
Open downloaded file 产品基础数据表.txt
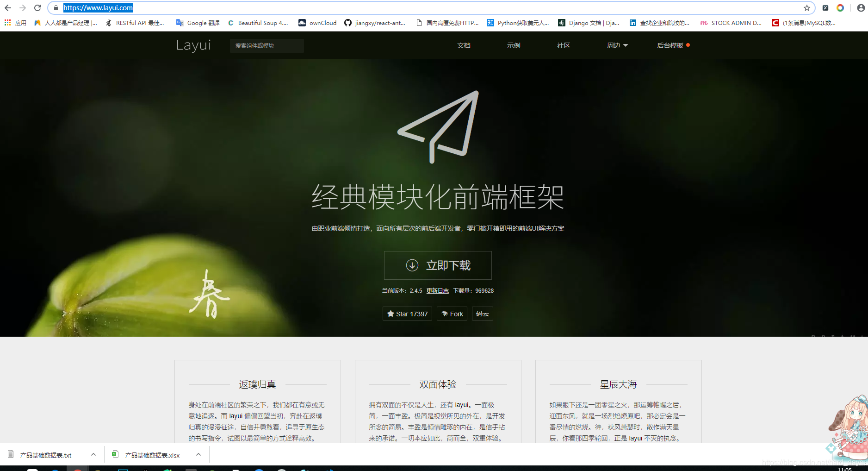pyautogui.click(x=45, y=455)
